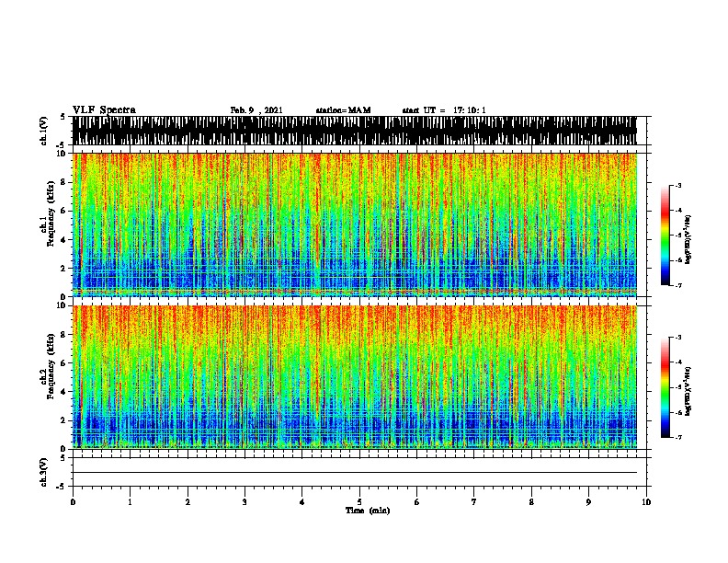Click time axis tick label "4"
Image resolution: width=728 pixels, height=563 pixels.
click(x=302, y=502)
